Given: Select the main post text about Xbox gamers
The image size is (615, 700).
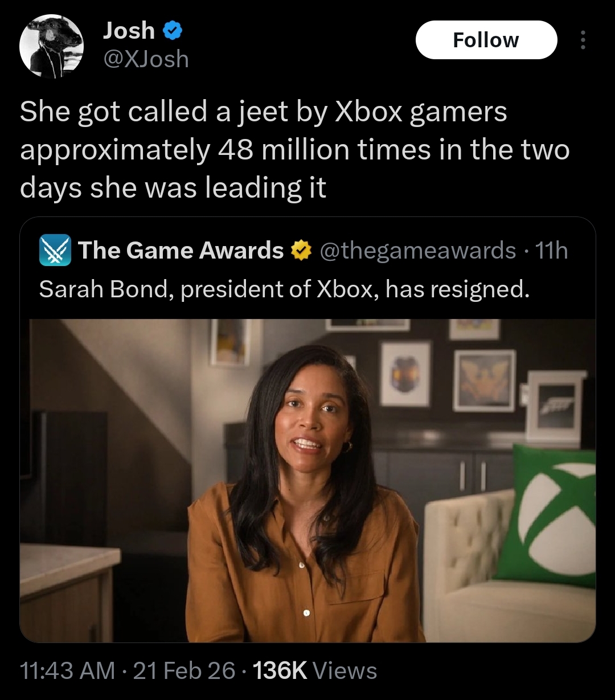Looking at the screenshot, I should click(294, 149).
